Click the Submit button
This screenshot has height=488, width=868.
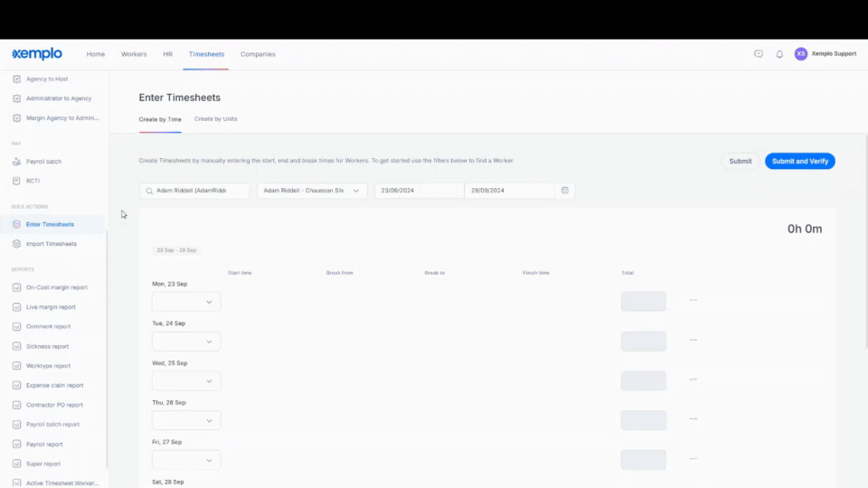741,161
